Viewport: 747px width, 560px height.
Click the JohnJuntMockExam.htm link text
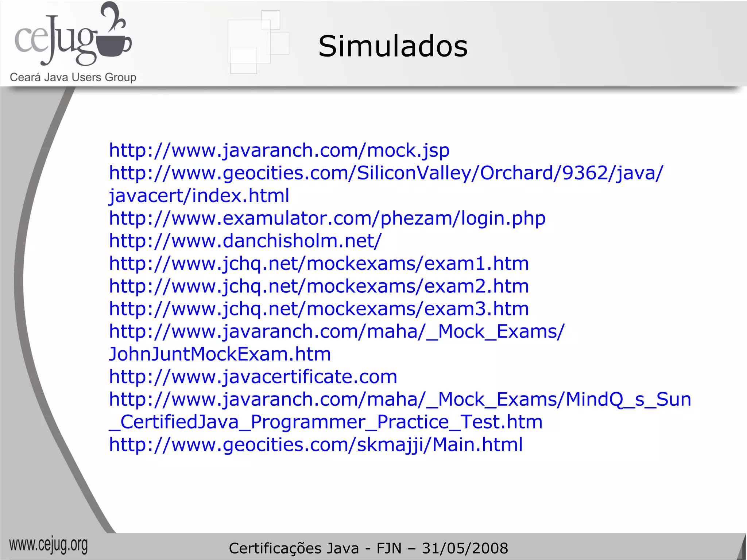220,354
